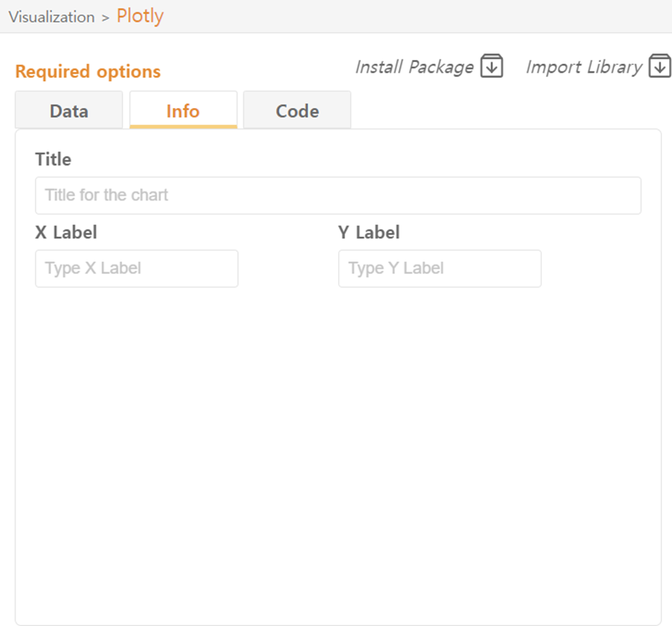The width and height of the screenshot is (672, 626).
Task: Click the breadcrumb arrow separator
Action: pos(105,18)
